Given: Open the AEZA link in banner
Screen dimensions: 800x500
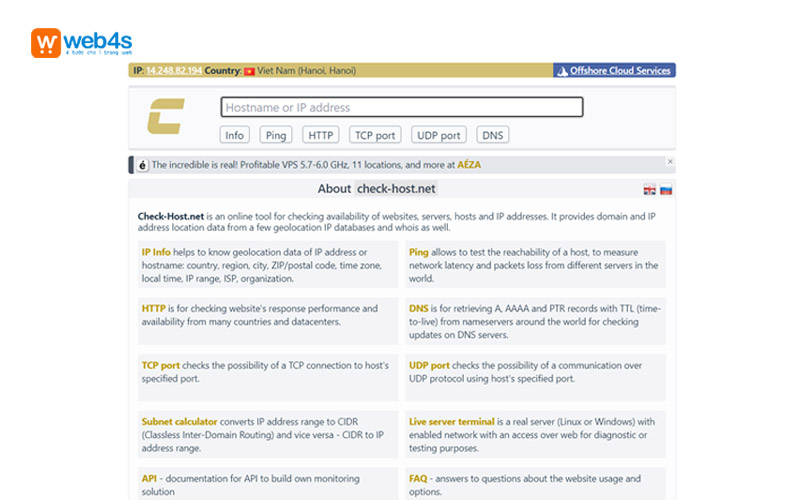Looking at the screenshot, I should coord(469,165).
